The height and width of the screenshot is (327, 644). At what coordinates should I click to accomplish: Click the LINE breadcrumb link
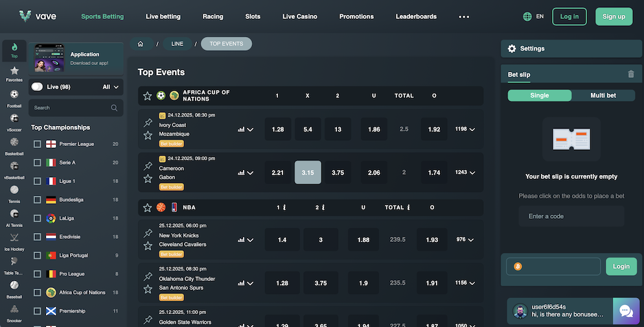pos(177,43)
